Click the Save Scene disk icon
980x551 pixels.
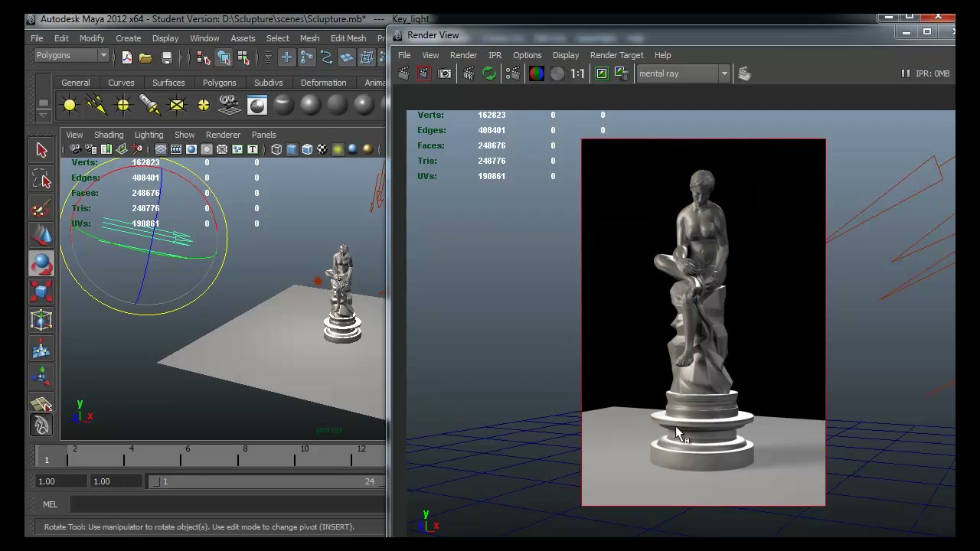click(x=166, y=57)
